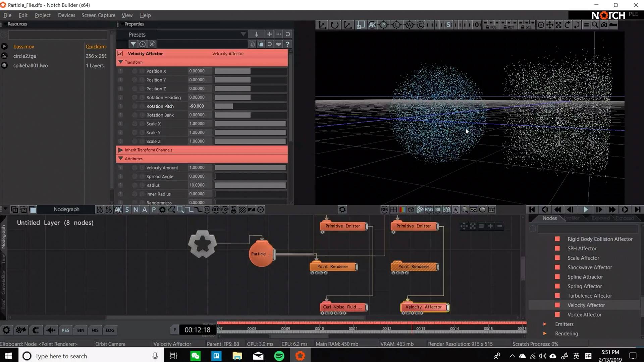
Task: Open the File menu
Action: coord(7,15)
